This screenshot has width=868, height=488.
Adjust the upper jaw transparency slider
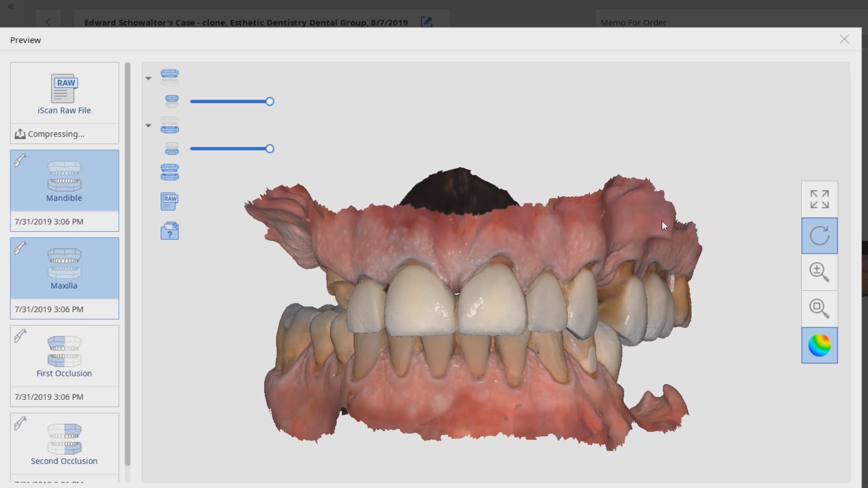[269, 102]
